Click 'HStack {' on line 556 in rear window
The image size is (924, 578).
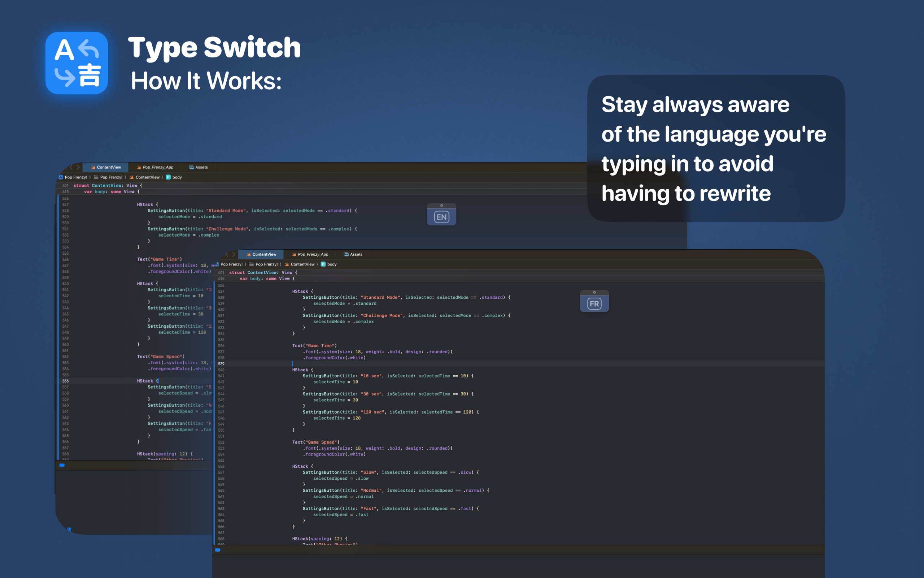pos(147,381)
